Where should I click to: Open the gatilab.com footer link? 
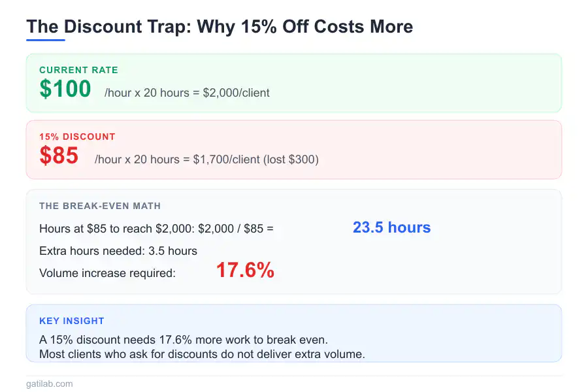50,384
